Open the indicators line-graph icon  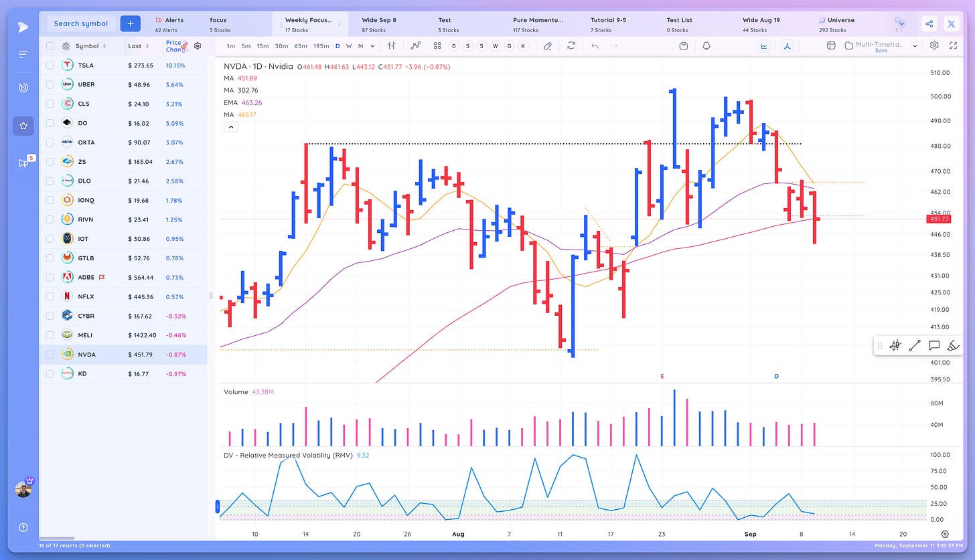415,46
